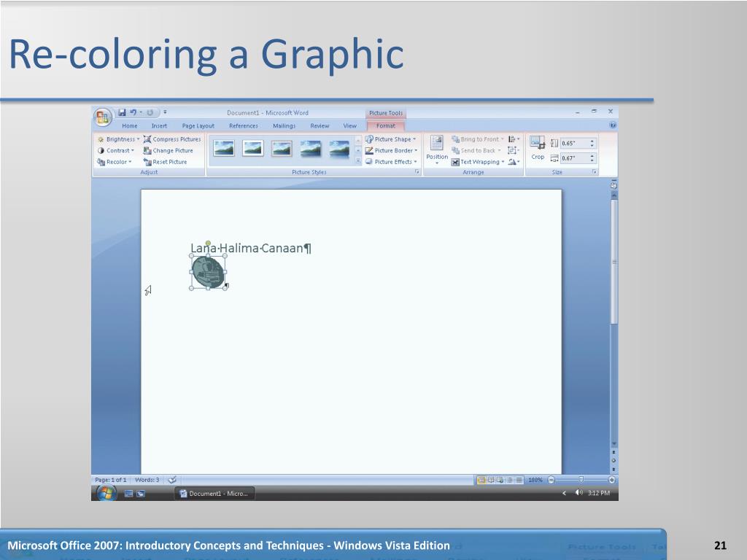Viewport: 747px width, 560px height.
Task: Select the Crop tool
Action: pyautogui.click(x=538, y=148)
